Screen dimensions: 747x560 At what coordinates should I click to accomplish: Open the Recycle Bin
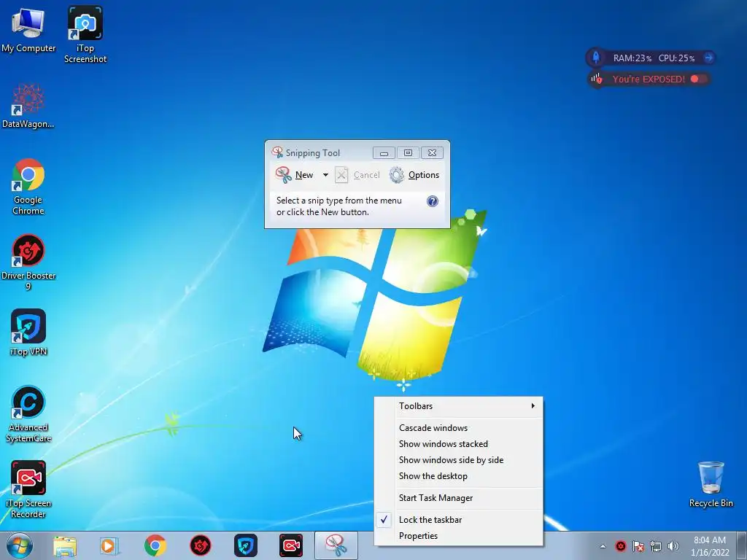(711, 485)
